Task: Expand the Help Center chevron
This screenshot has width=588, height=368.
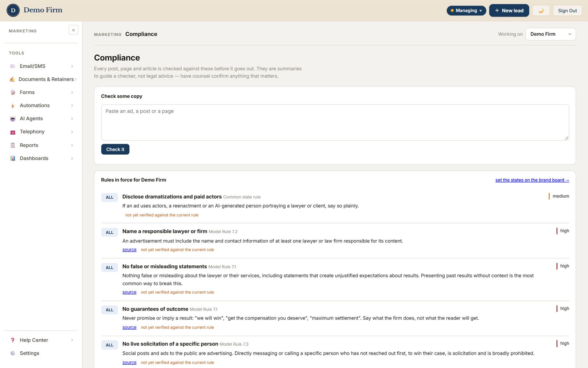Action: pos(72,340)
